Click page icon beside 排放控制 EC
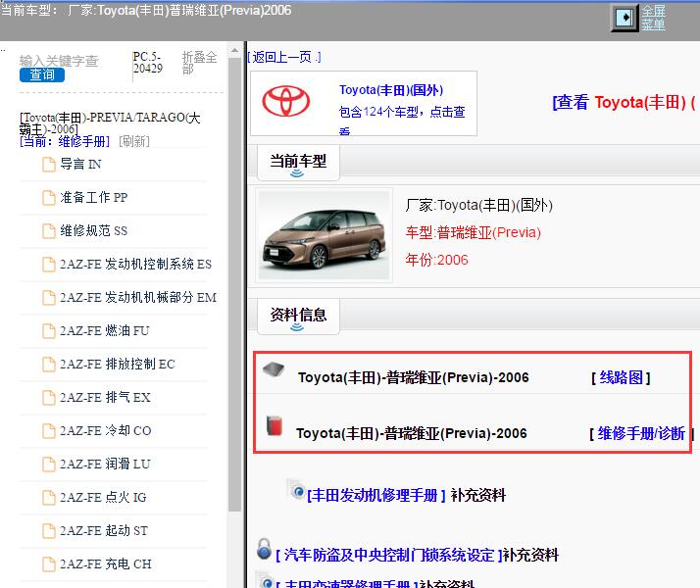700x588 pixels. click(x=49, y=364)
